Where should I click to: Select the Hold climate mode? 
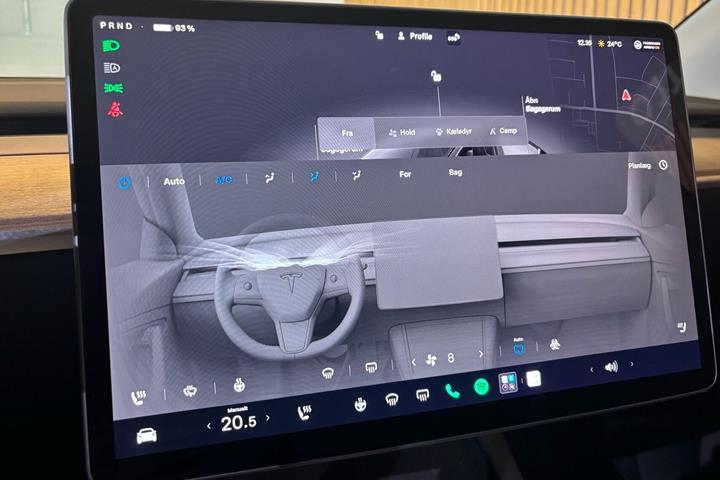point(402,132)
